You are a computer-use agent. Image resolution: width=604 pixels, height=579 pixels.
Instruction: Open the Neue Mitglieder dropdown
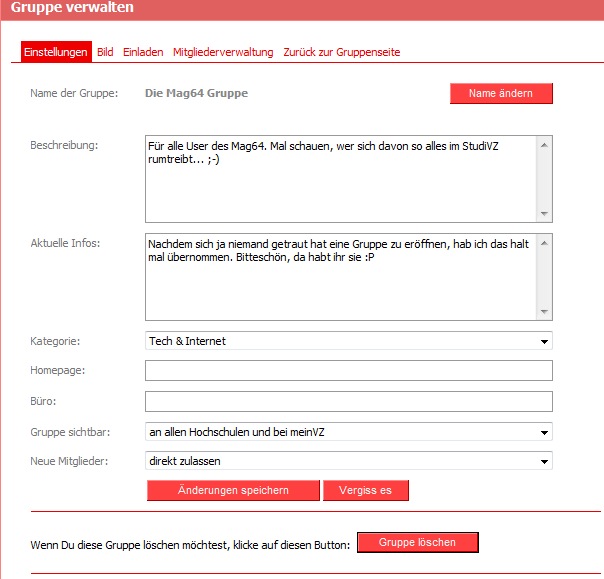click(349, 461)
